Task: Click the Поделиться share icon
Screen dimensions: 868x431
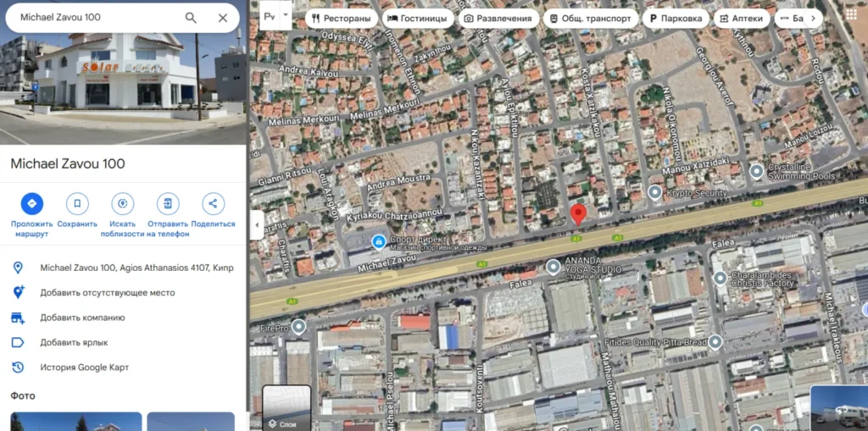Action: tap(213, 203)
